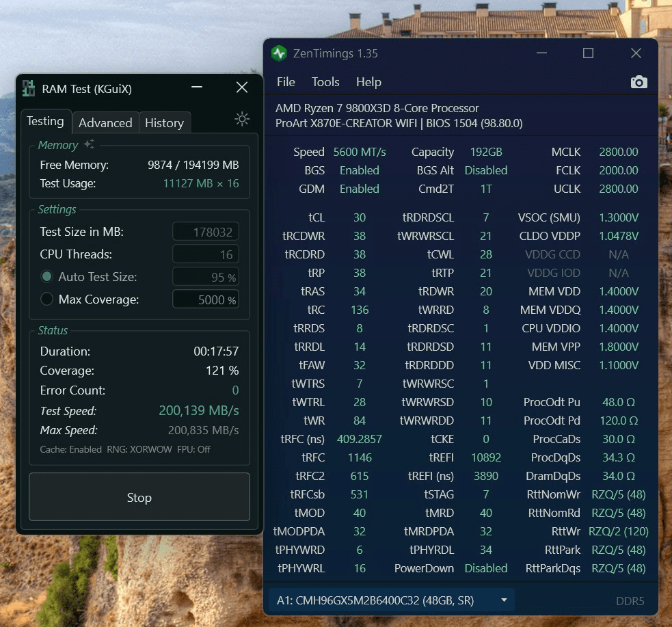Click the Max Coverage percent field
Screen dimensions: 672x627
tap(206, 299)
